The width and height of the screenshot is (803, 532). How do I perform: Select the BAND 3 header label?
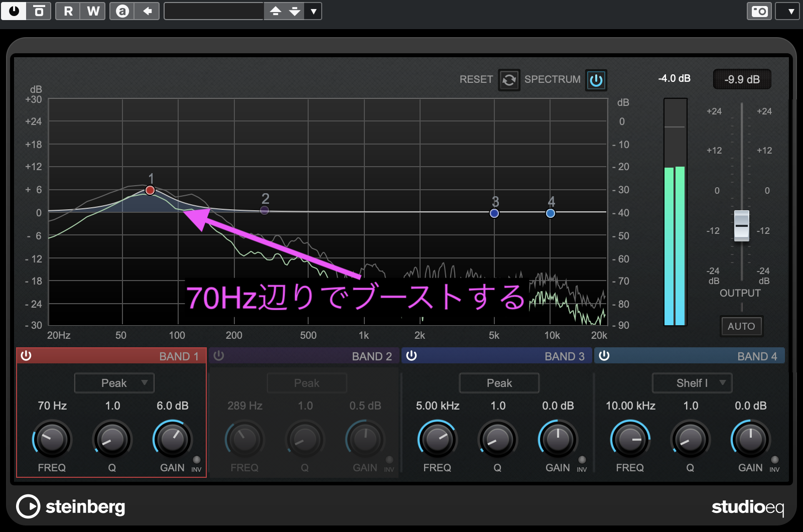pos(565,356)
